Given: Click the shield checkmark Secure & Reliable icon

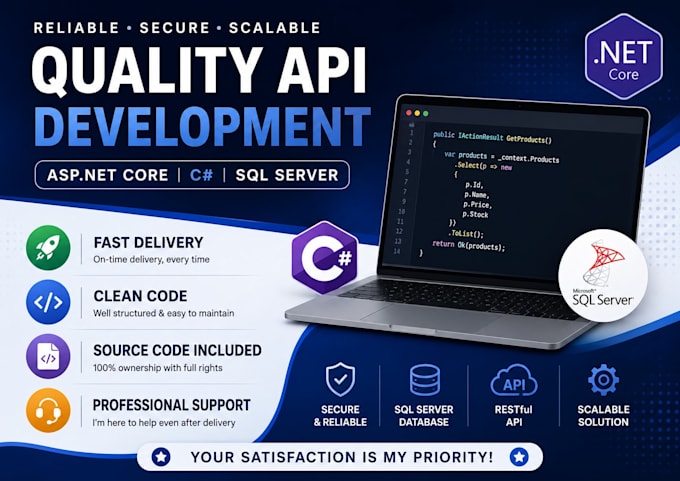Looking at the screenshot, I should coord(340,379).
